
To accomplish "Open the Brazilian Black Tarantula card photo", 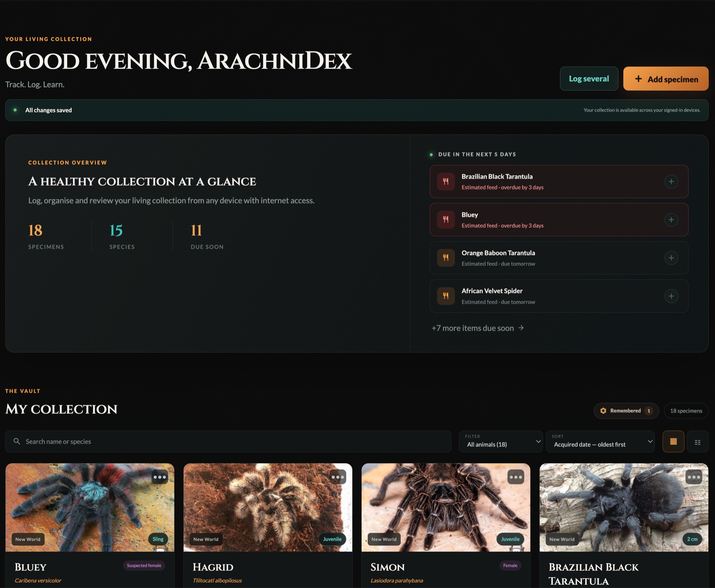I will pyautogui.click(x=624, y=507).
